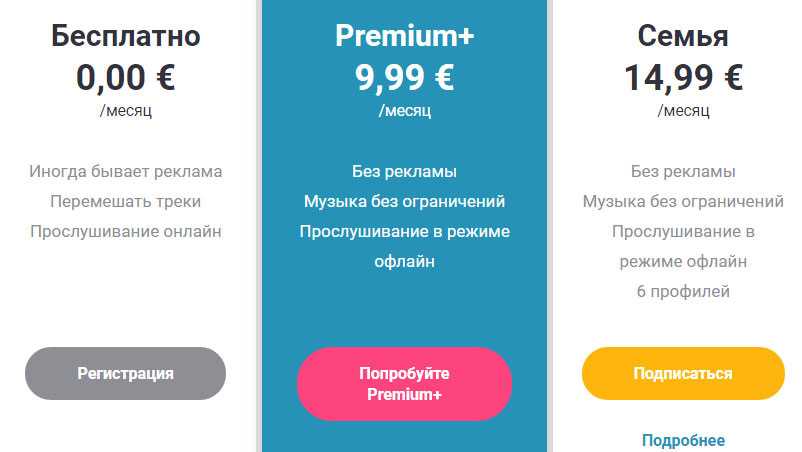This screenshot has width=802, height=452.
Task: Click the 0,00 € price
Action: [126, 77]
